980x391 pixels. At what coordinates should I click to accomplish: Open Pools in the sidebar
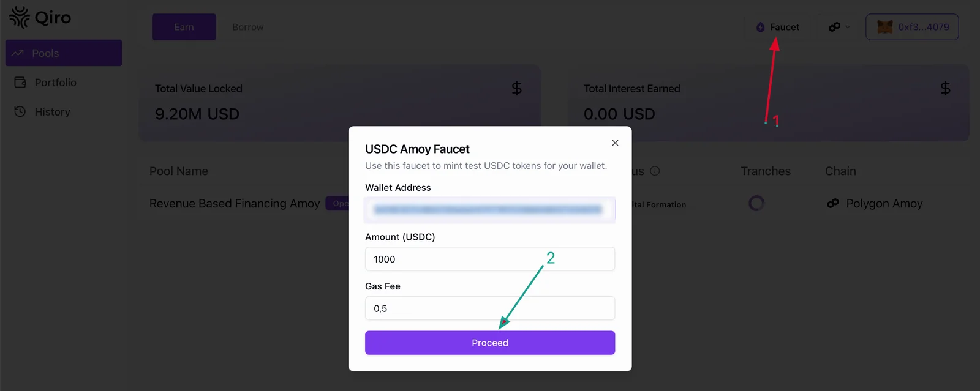[x=64, y=53]
